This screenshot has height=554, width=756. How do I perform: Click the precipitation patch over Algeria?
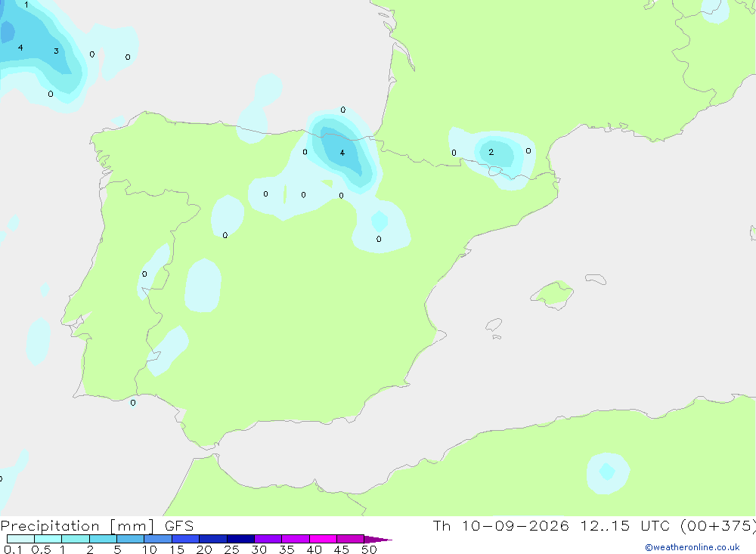[608, 473]
